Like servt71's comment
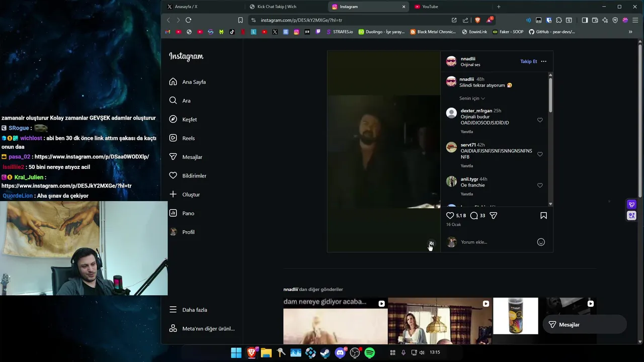 point(540,154)
